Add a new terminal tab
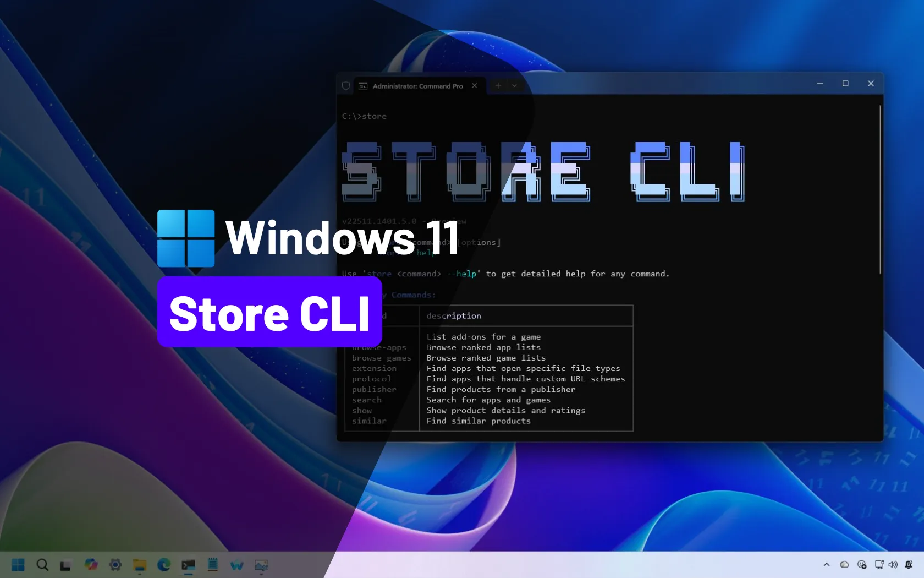 tap(498, 85)
